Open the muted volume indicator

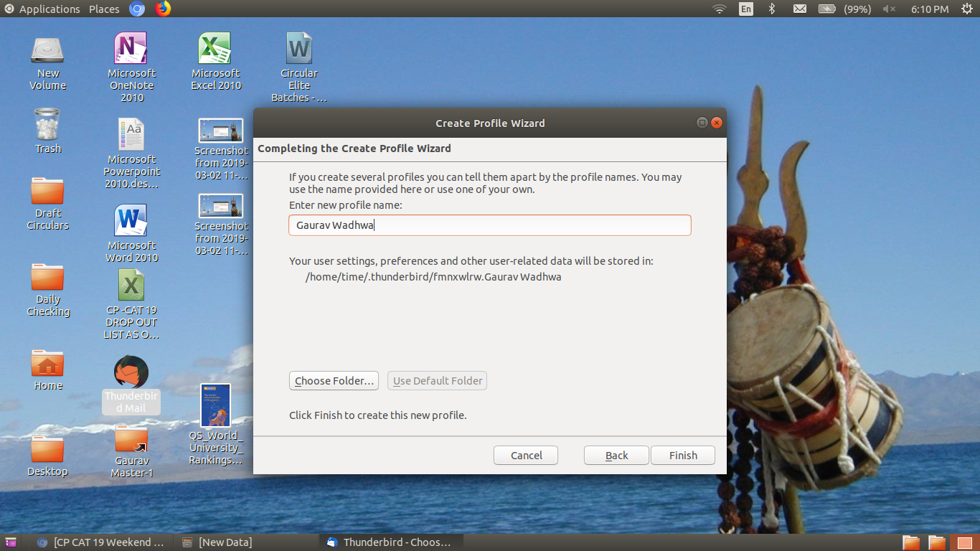889,9
